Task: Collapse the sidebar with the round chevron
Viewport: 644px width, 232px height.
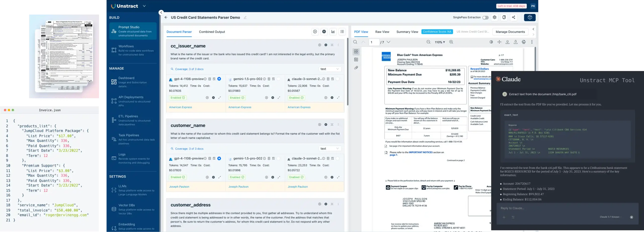Action: [x=161, y=12]
